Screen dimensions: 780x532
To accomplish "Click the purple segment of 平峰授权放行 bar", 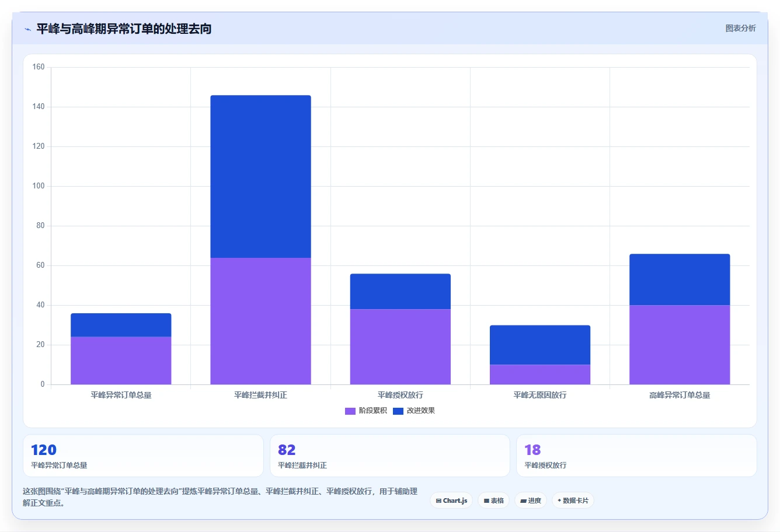I will tap(400, 346).
